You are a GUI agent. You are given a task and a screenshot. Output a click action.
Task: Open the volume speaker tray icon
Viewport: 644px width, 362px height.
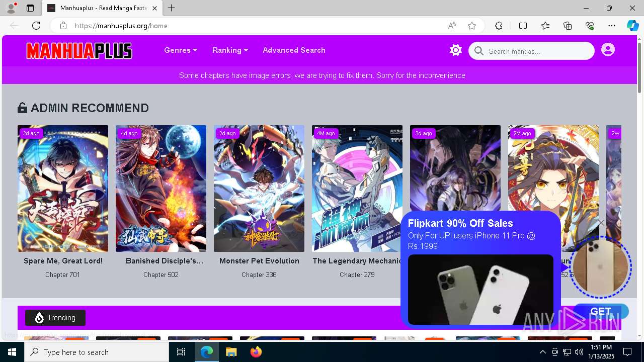pyautogui.click(x=579, y=352)
